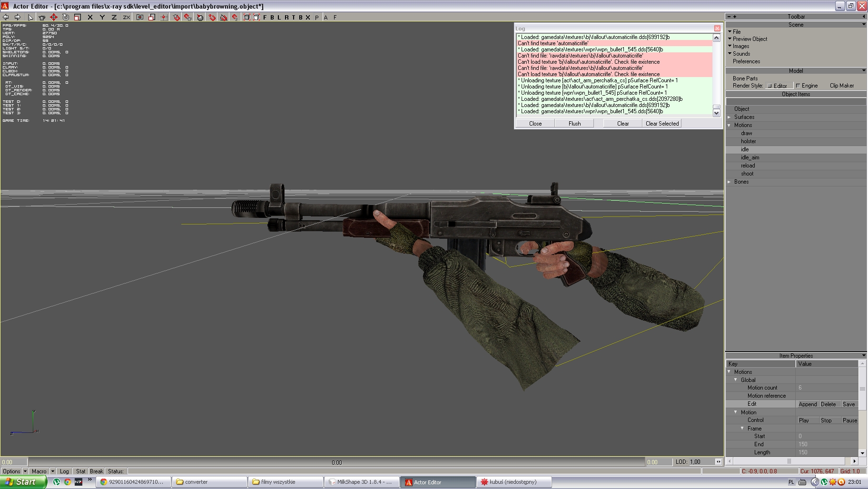Screen dimensions: 868x489
Task: Open the Sounds dropdown menu
Action: coord(741,54)
